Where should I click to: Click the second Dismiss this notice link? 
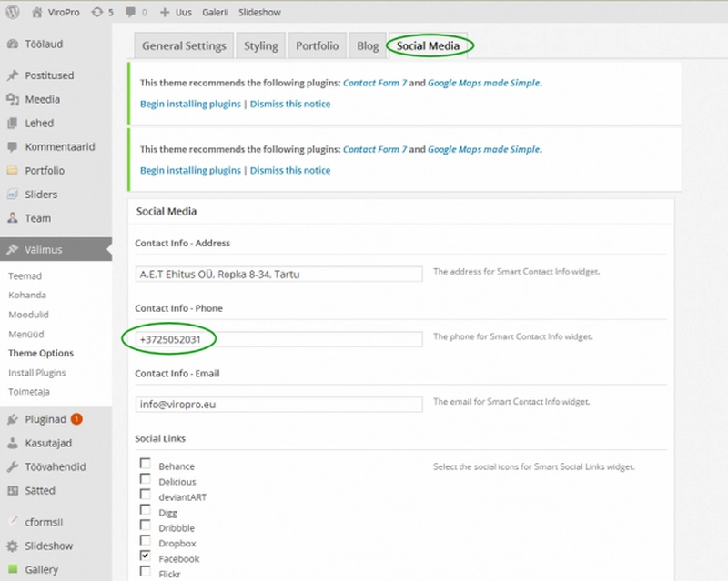290,170
